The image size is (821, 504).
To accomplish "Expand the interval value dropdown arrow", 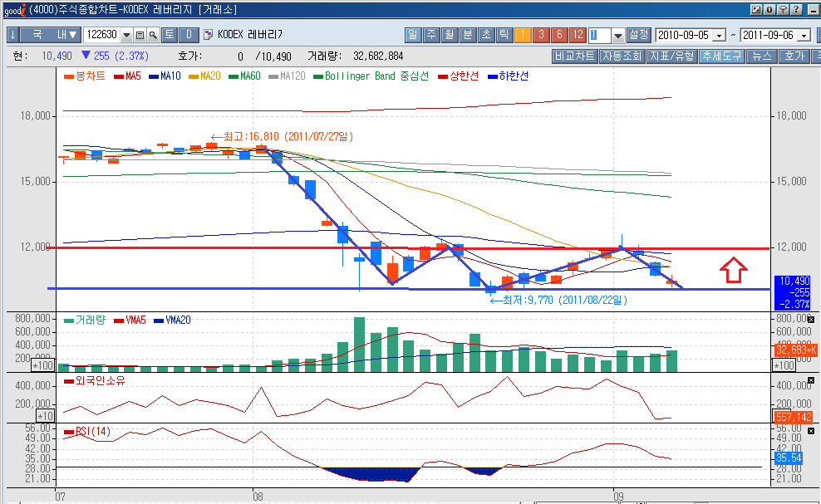I will pos(618,36).
